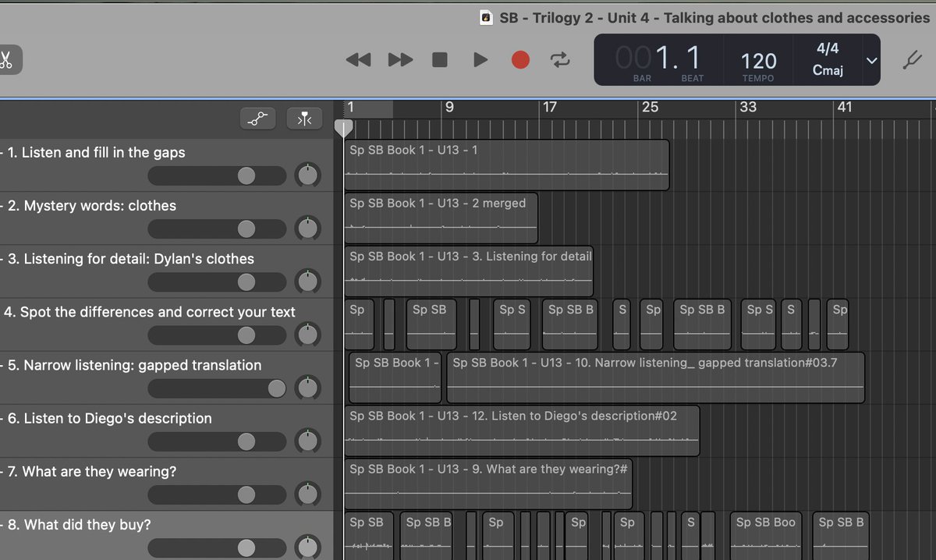Open the LCD display mode dropdown
The image size is (936, 560).
coord(871,61)
